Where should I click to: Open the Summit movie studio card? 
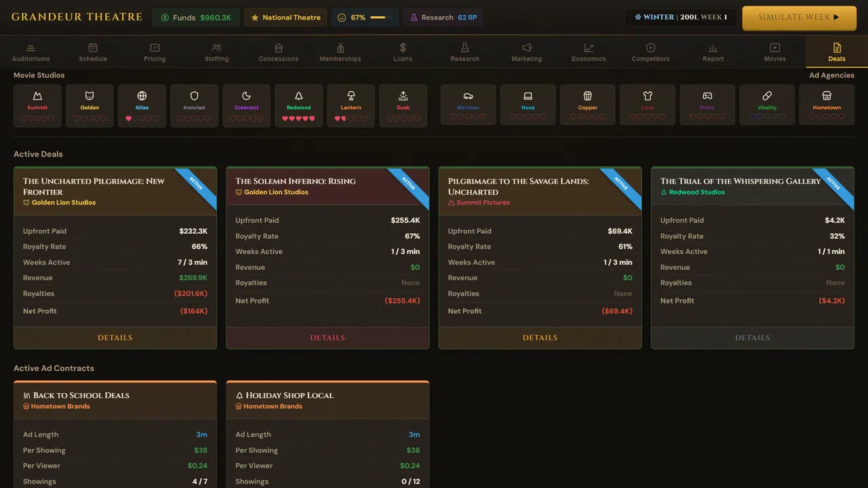coord(37,105)
